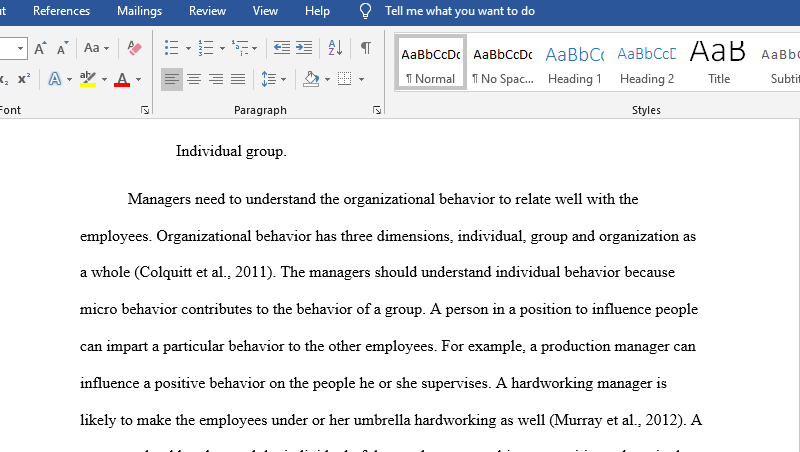Open highlight color dropdown arrow
The height and width of the screenshot is (452, 800).
coord(104,80)
